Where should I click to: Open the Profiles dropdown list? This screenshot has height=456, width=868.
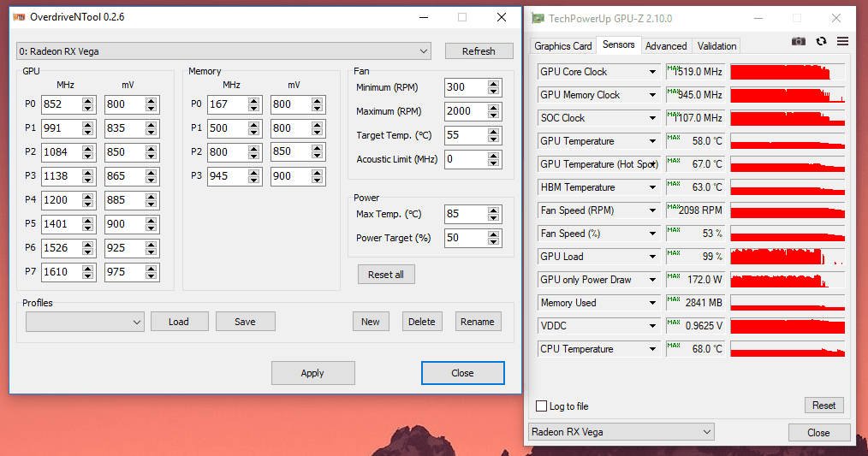click(85, 322)
